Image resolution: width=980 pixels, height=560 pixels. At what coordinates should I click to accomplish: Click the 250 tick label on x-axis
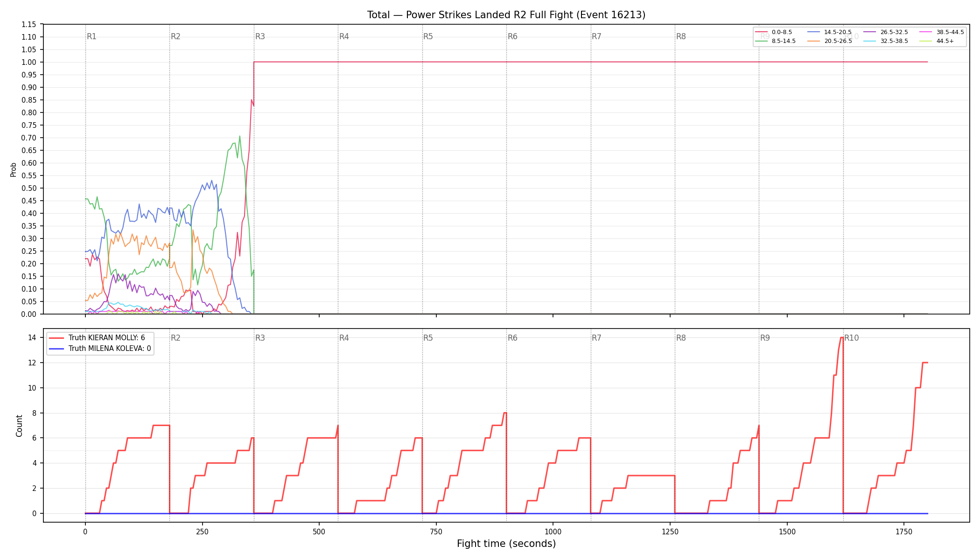coord(202,532)
